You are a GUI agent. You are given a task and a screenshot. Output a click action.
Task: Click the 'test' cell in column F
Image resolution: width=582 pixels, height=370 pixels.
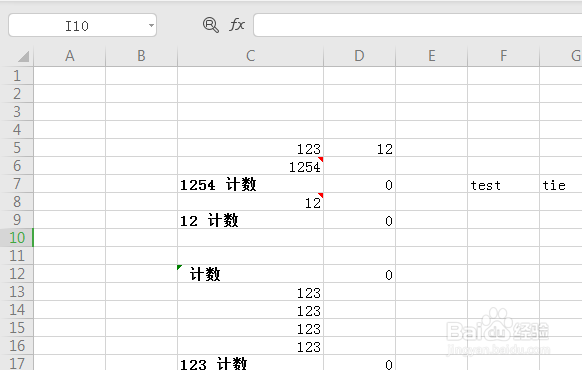click(503, 184)
